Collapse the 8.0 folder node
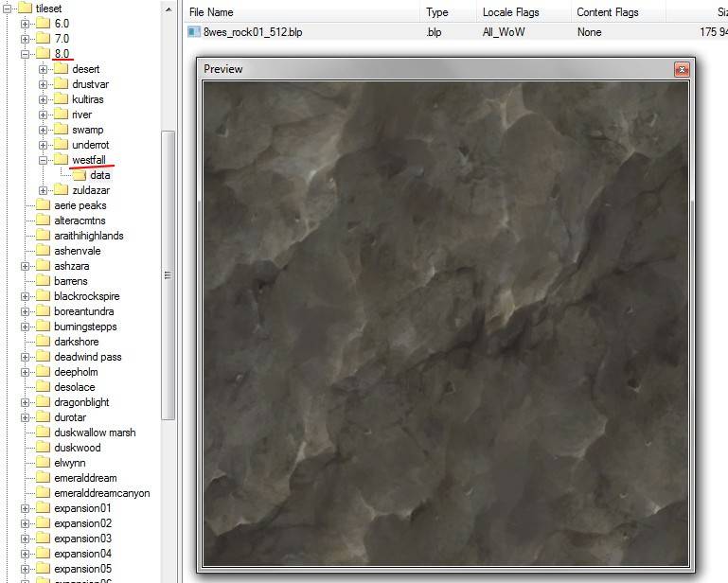Viewport: 728px width, 583px height. tap(25, 54)
